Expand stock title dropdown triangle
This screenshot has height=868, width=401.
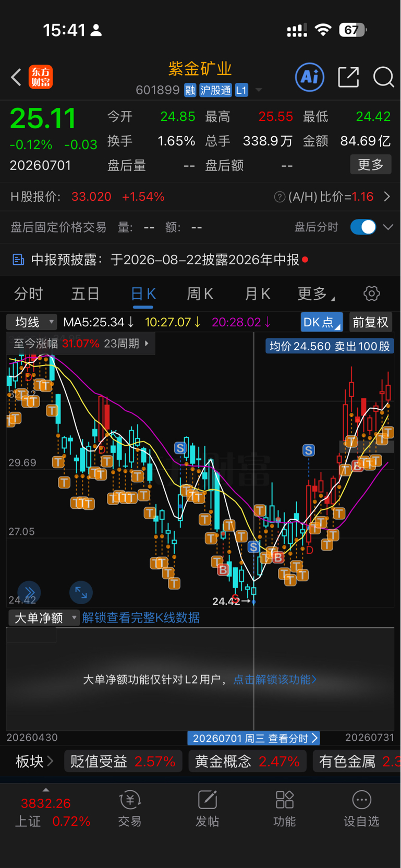click(259, 90)
